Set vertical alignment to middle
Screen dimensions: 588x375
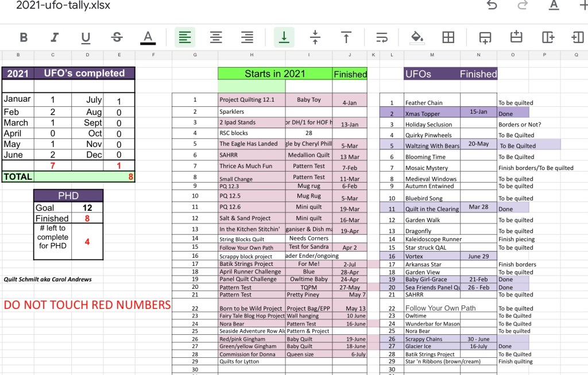tap(315, 37)
